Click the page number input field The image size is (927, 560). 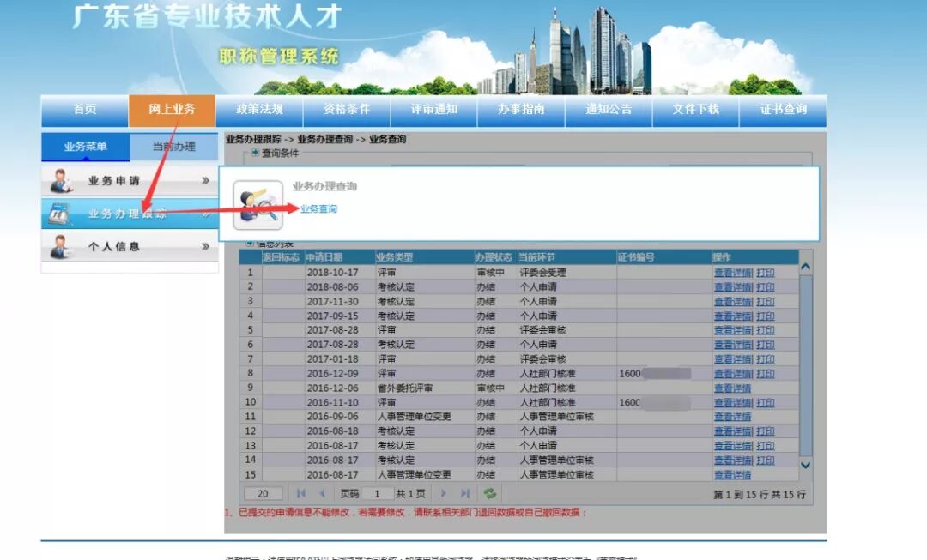pos(375,492)
